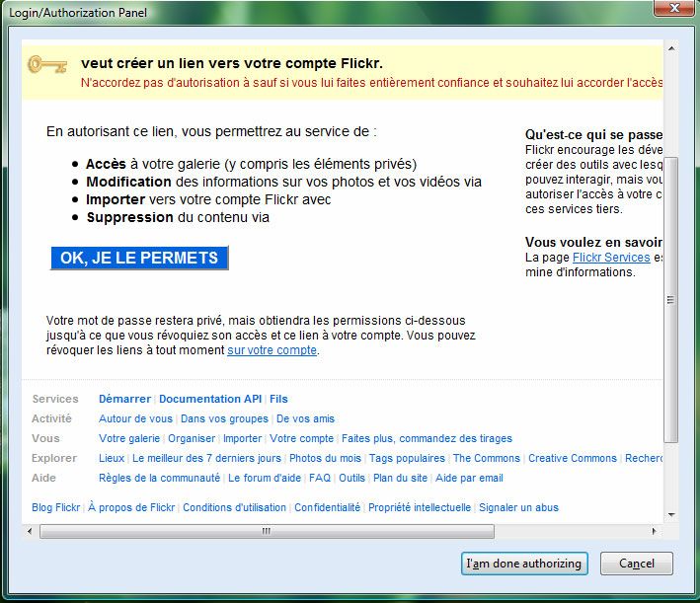Open Règles de la communauté link
This screenshot has width=700, height=603.
[x=159, y=478]
